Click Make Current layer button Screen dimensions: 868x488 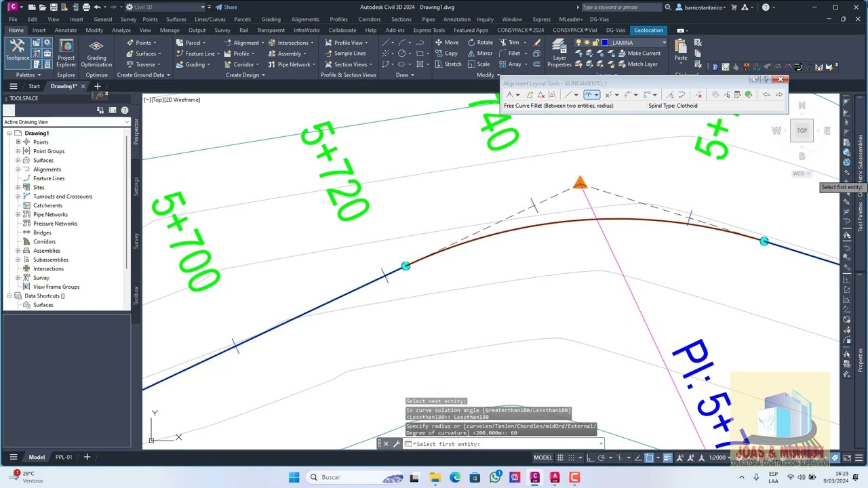click(639, 54)
